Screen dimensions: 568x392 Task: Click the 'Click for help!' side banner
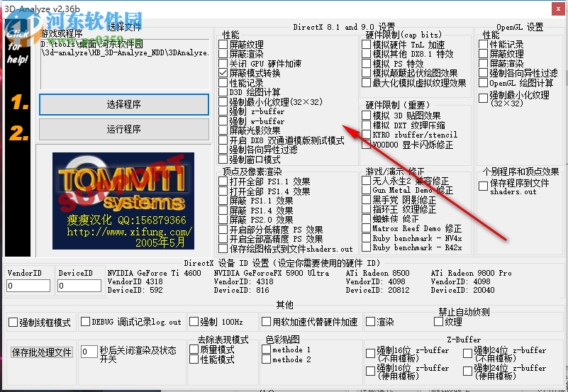tap(18, 138)
